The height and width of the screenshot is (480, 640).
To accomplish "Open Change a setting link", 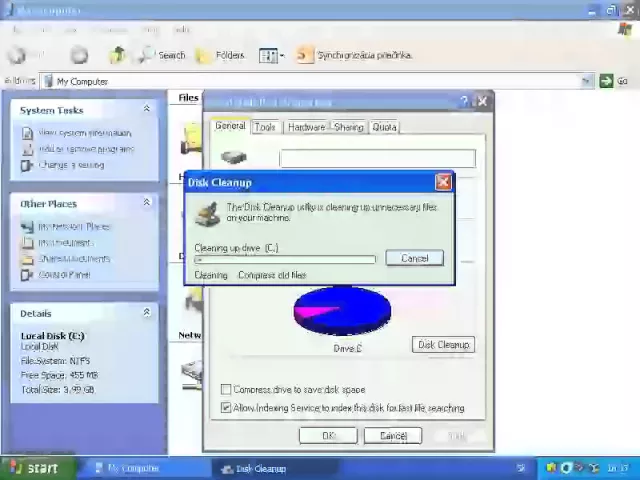I will pyautogui.click(x=71, y=165).
